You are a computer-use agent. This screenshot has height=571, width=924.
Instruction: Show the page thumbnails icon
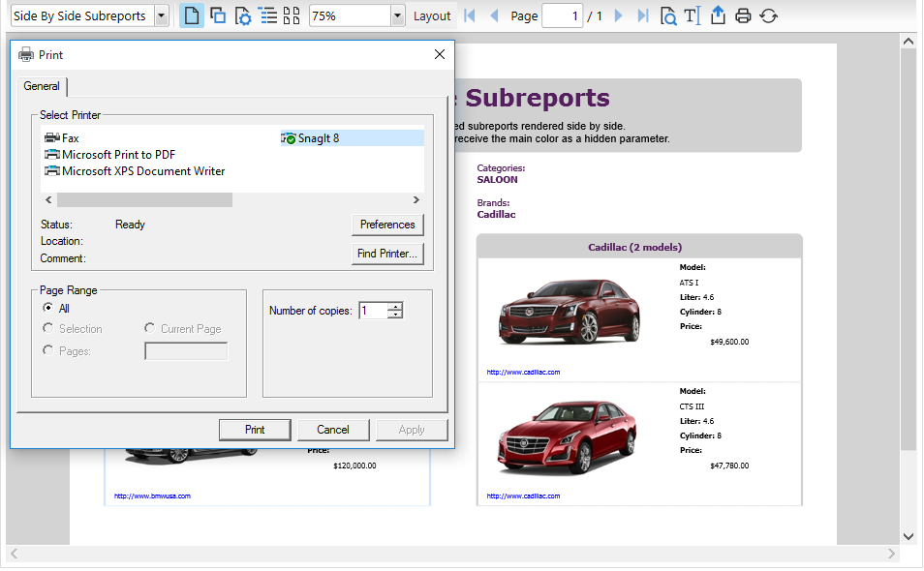click(x=292, y=15)
